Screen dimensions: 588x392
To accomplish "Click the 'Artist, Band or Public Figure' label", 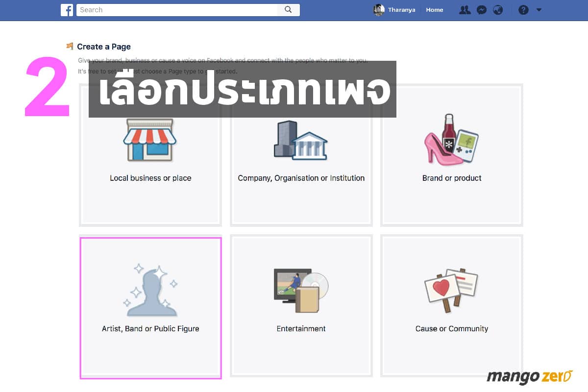I will (150, 329).
